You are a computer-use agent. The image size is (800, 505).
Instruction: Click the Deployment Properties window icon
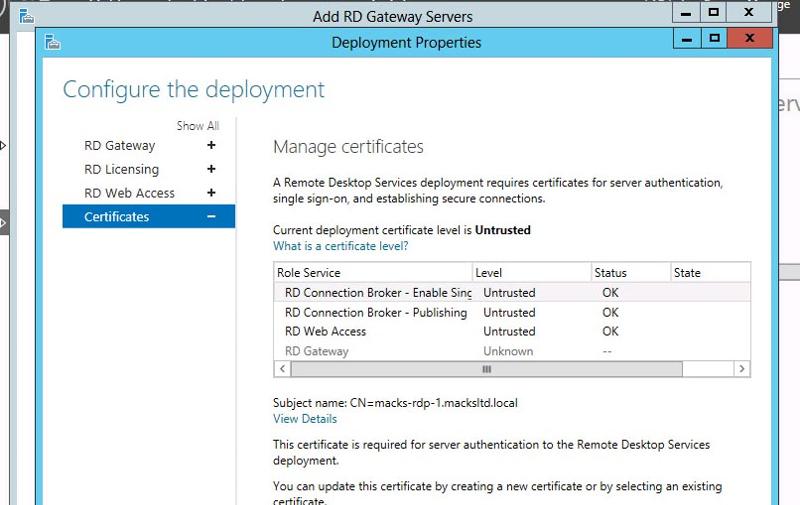coord(52,42)
